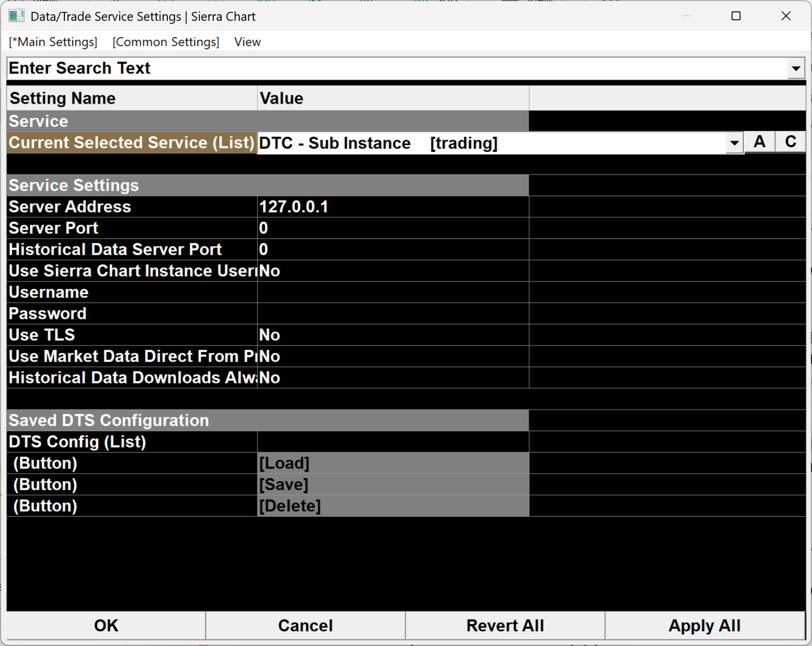
Task: Click the Value column header
Action: (393, 98)
